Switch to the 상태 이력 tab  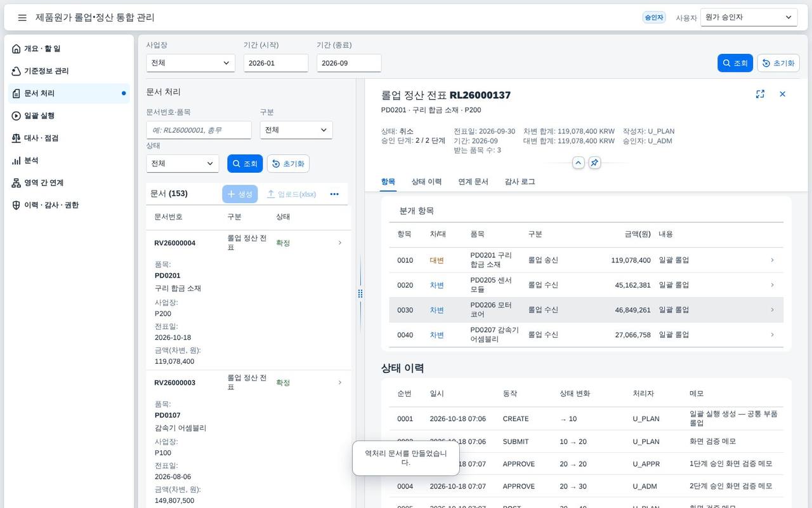[426, 182]
